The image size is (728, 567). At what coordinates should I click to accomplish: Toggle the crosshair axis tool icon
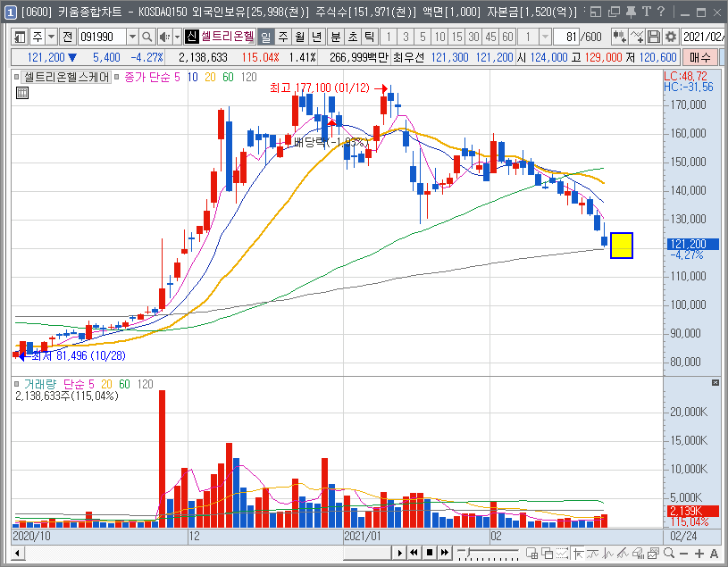[578, 553]
